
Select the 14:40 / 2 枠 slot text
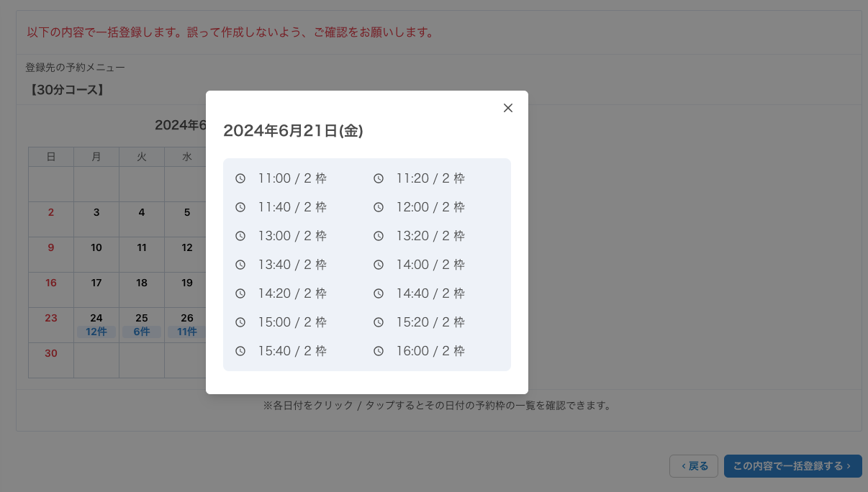point(430,293)
